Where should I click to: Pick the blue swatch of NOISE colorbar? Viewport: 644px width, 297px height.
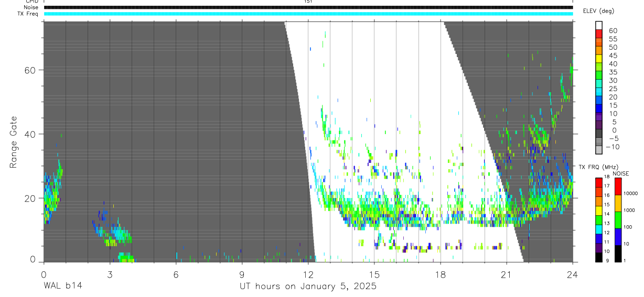pos(618,236)
